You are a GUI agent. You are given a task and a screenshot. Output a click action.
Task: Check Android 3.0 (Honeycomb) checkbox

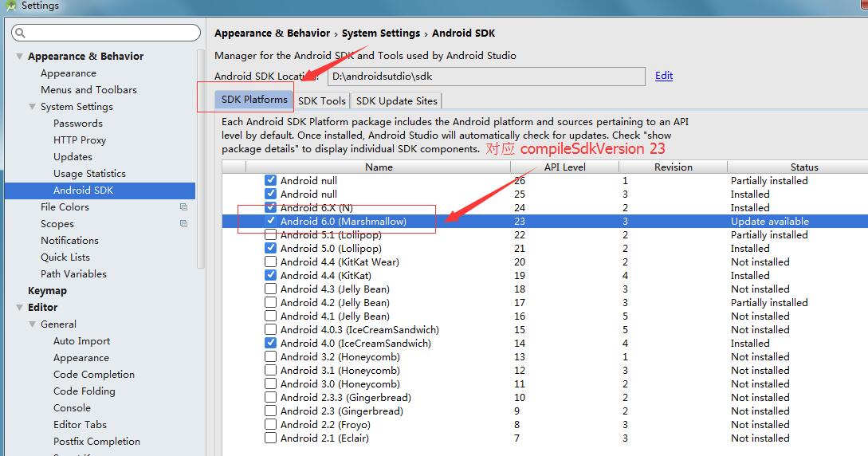point(270,383)
